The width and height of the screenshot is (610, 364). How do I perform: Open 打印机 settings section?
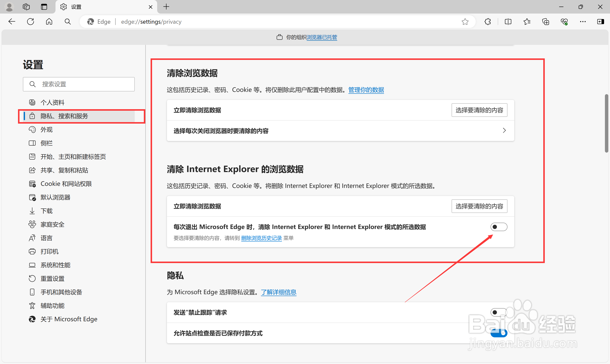click(x=79, y=251)
